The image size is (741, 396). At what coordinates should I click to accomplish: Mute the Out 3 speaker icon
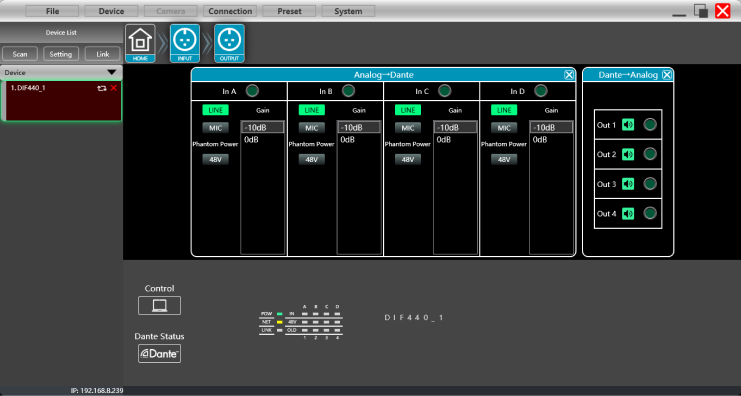[628, 184]
